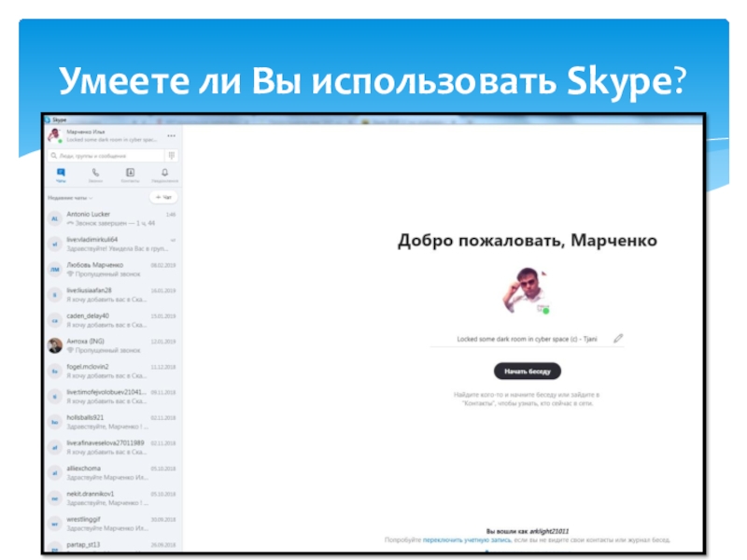The height and width of the screenshot is (560, 747).
Task: Open the chat with live:afinaveselova27011989
Action: [x=113, y=448]
